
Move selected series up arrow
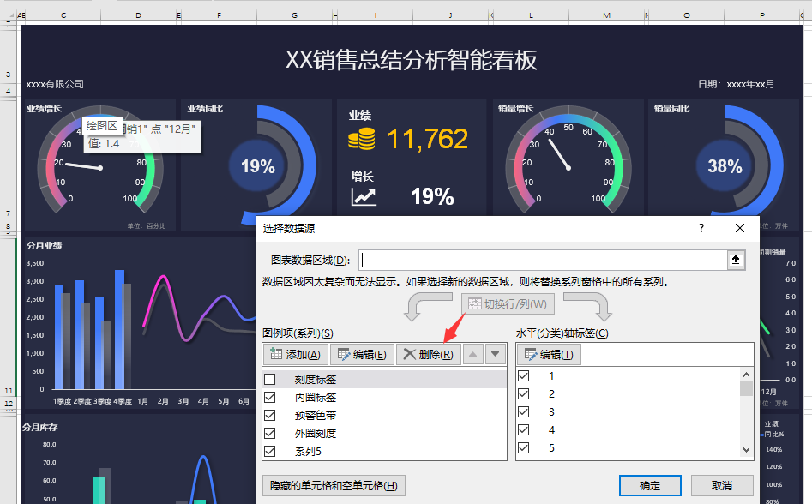pyautogui.click(x=472, y=355)
